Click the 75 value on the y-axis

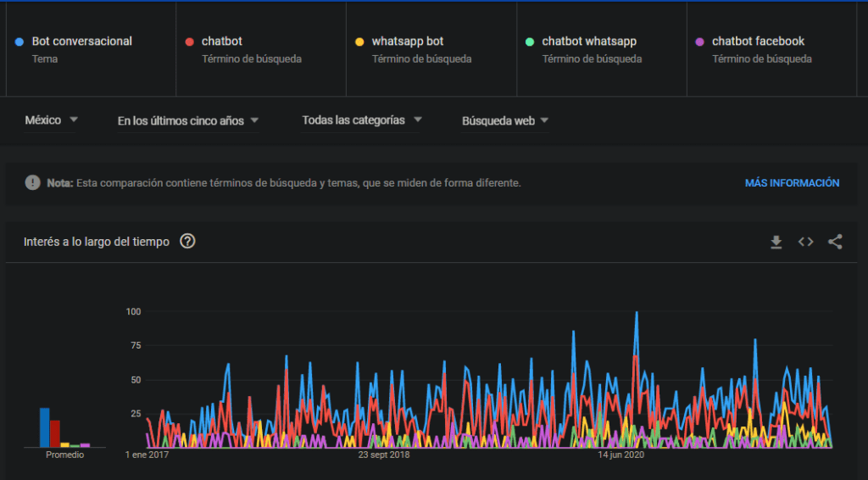point(136,345)
